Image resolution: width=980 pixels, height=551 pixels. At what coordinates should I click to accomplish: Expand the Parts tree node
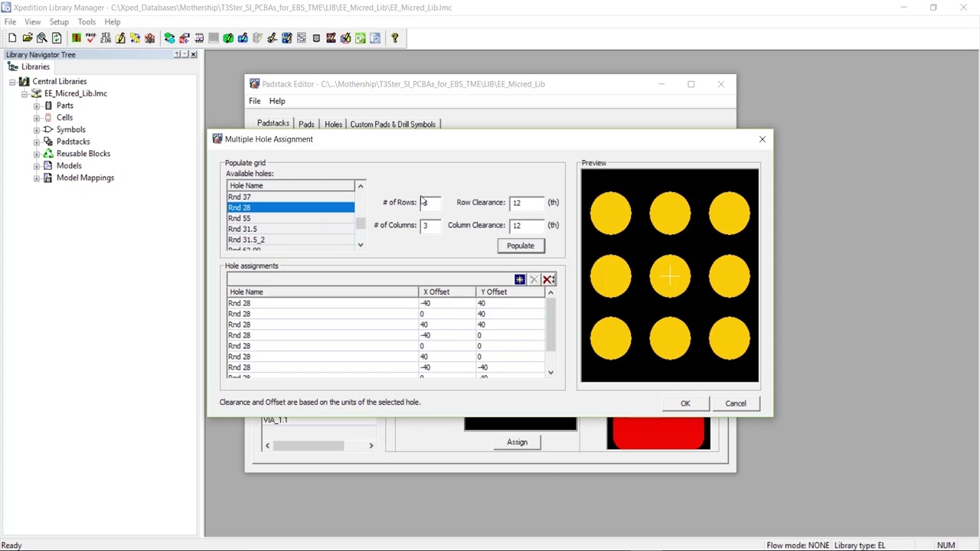pos(37,106)
